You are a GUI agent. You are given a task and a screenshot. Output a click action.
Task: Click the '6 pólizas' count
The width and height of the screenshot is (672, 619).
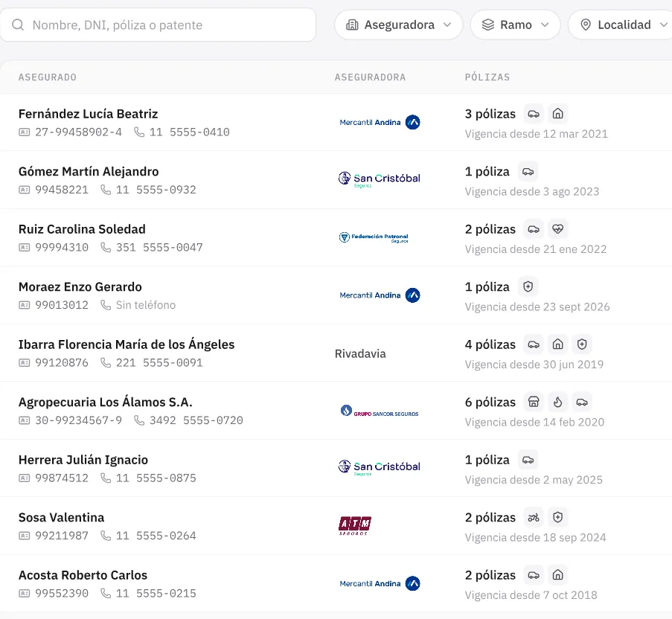click(x=490, y=402)
